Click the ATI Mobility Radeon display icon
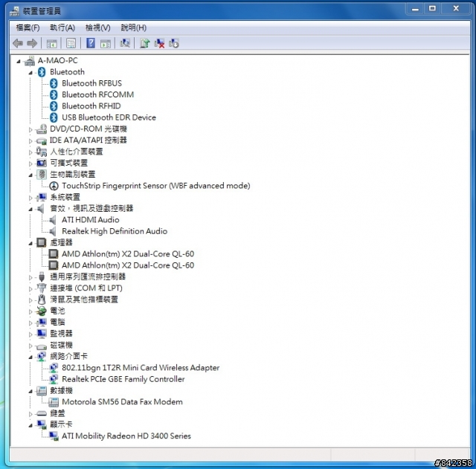Viewport: 476px width, 469px height. 54,436
